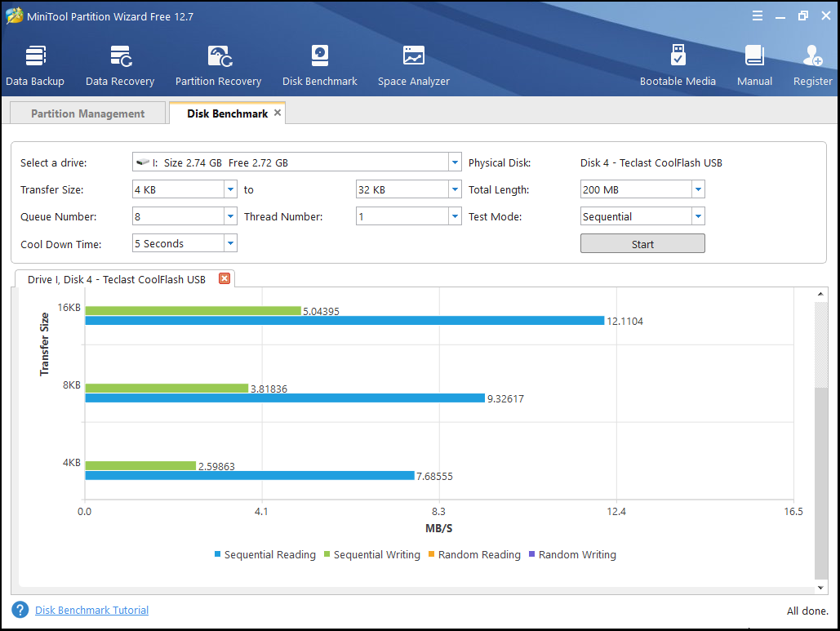Close the Drive I result tab with red X
Viewport: 840px width, 631px height.
coord(224,278)
